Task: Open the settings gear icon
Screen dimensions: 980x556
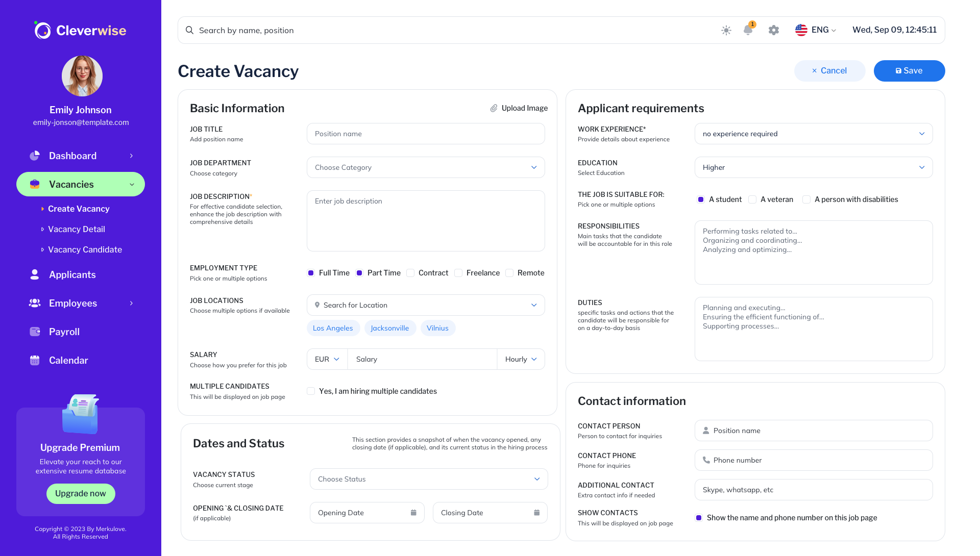Action: (x=773, y=31)
